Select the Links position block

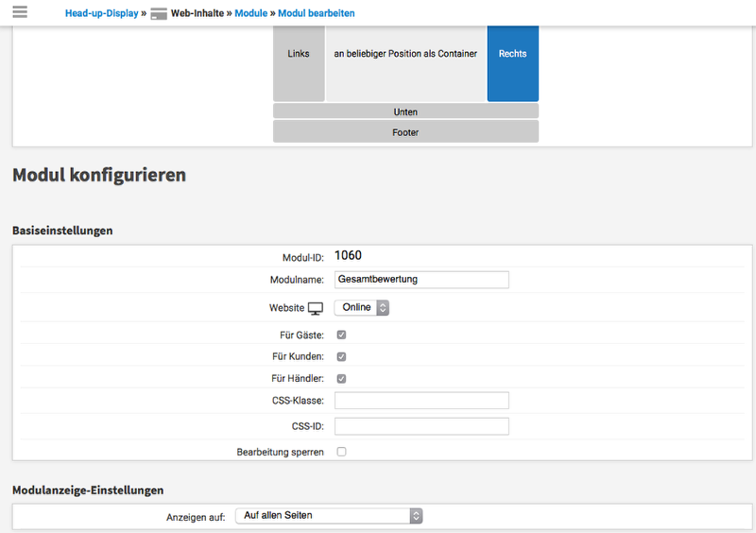[x=299, y=54]
